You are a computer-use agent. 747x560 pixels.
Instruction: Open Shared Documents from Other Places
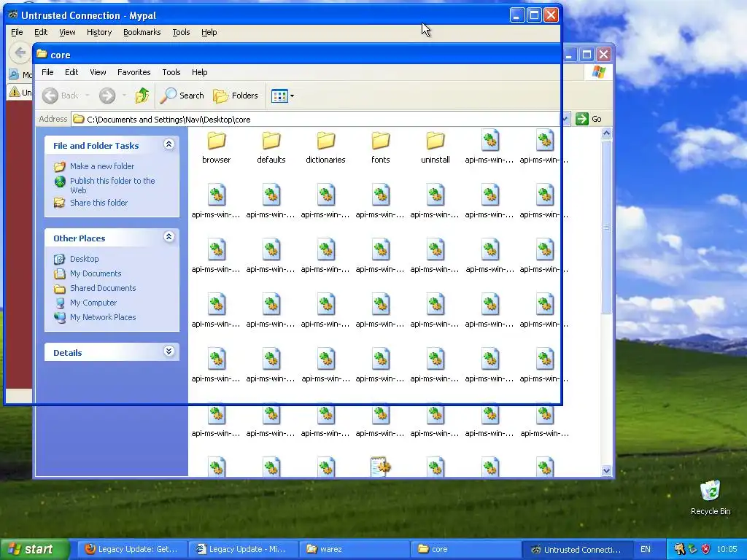coord(103,288)
